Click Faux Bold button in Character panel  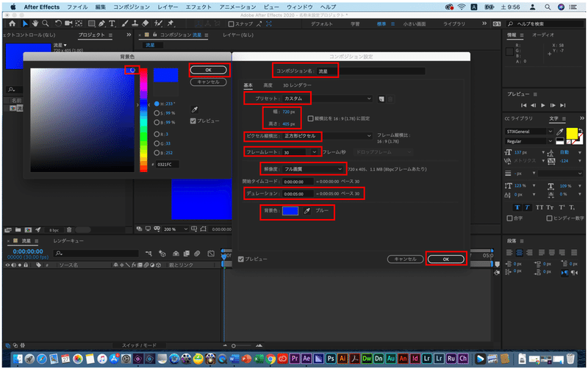pos(517,207)
